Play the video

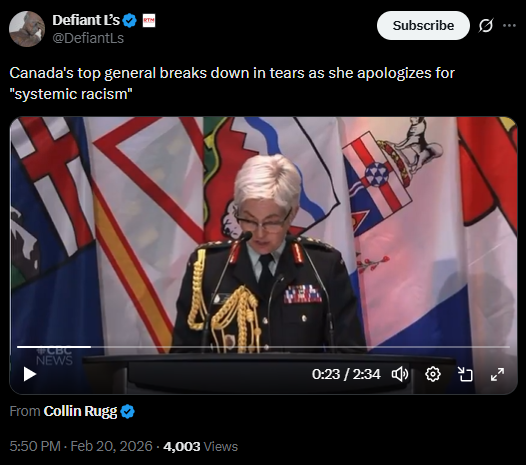click(x=30, y=374)
